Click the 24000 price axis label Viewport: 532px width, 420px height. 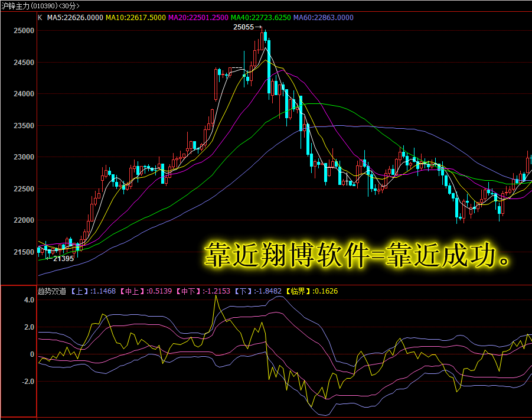click(x=24, y=94)
